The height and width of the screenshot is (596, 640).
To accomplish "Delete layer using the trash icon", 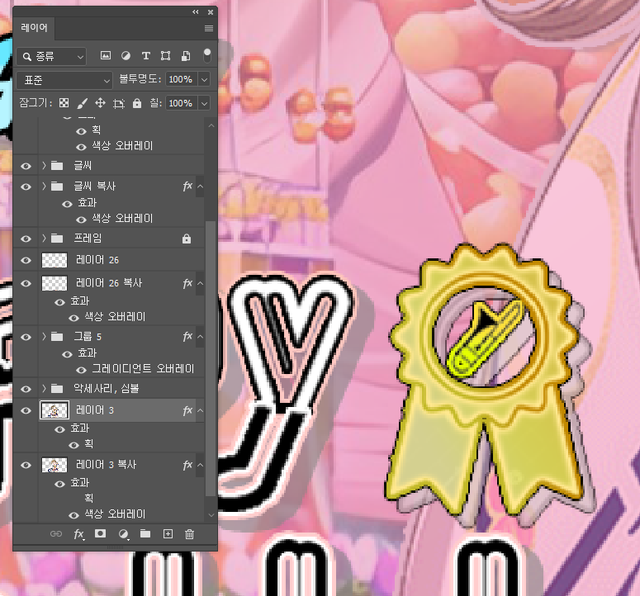I will click(189, 534).
